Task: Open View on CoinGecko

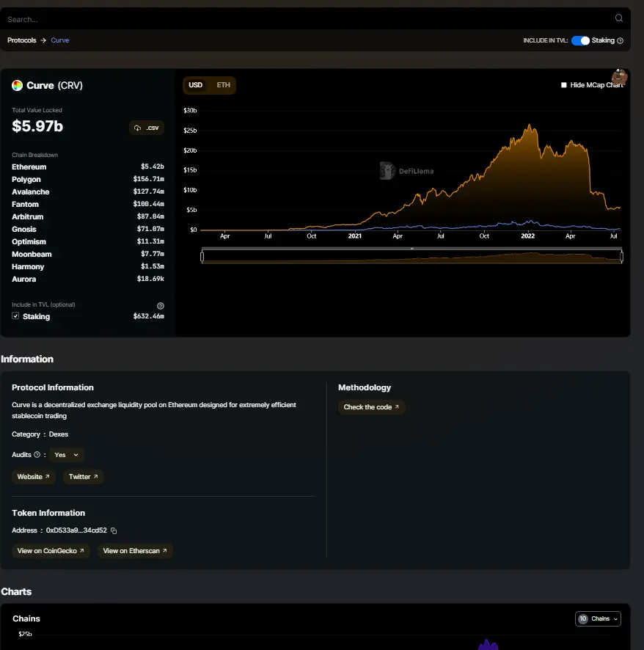Action: click(51, 551)
